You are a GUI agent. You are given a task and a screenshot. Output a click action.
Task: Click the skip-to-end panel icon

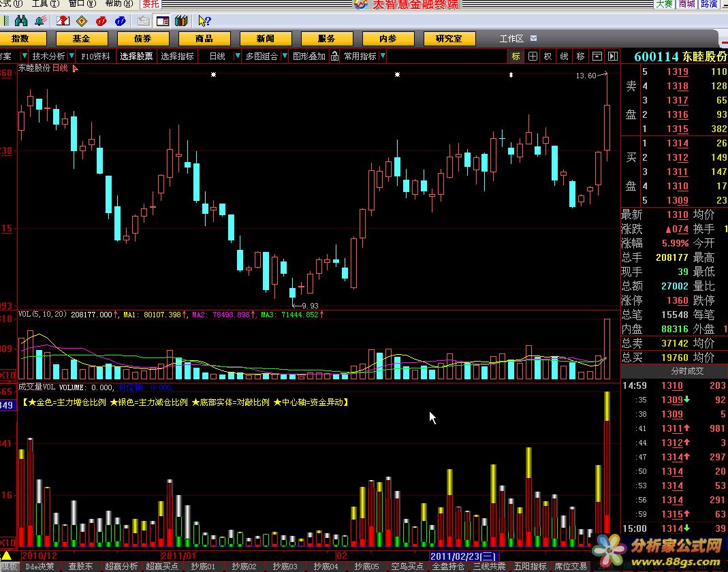coord(613,56)
